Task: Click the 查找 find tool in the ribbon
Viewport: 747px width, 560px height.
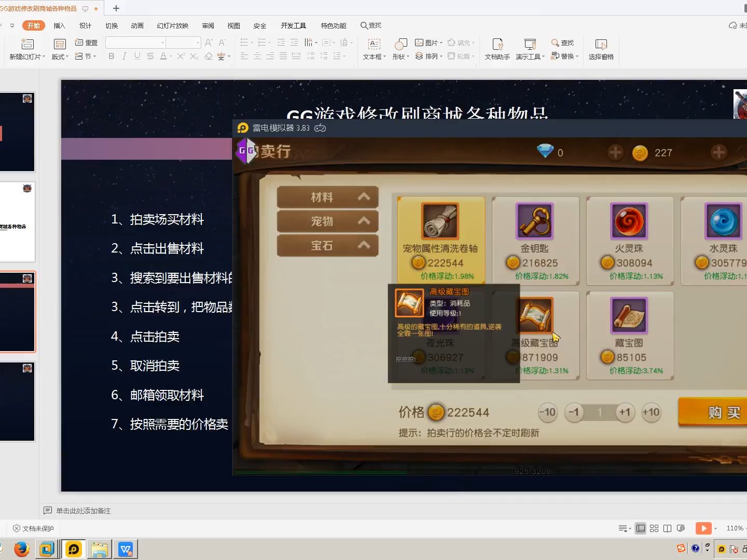Action: [563, 43]
